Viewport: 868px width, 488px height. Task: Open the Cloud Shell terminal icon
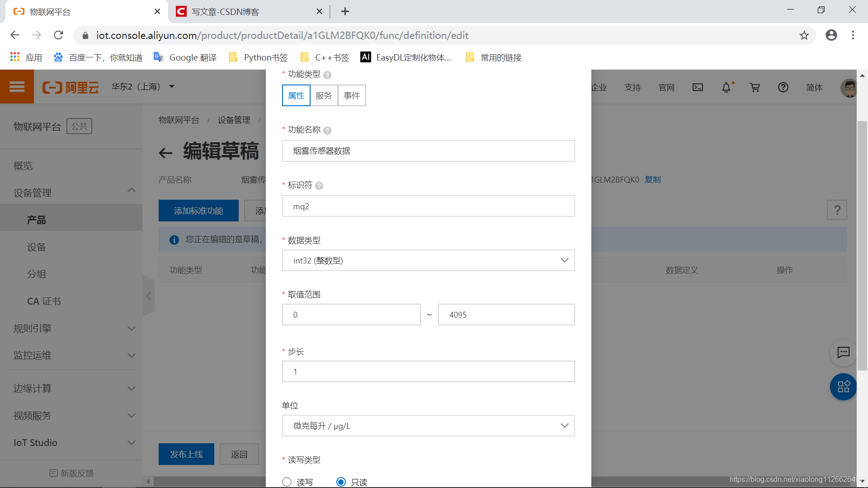[698, 87]
